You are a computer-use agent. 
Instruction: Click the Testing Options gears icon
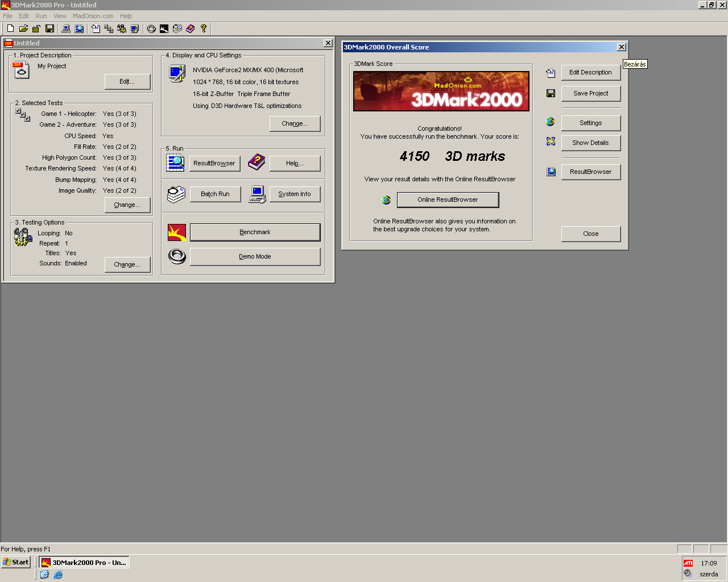(23, 236)
